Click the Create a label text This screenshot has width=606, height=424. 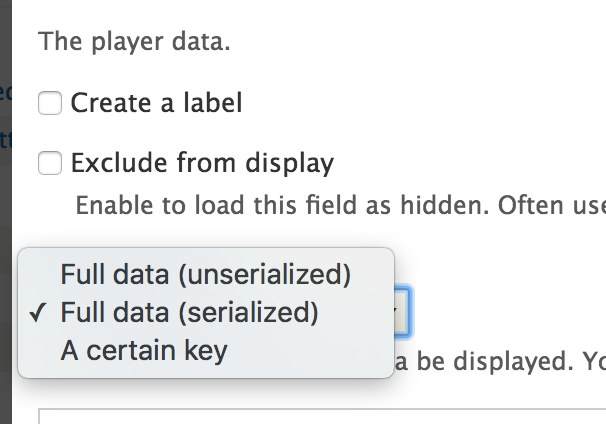[x=156, y=103]
